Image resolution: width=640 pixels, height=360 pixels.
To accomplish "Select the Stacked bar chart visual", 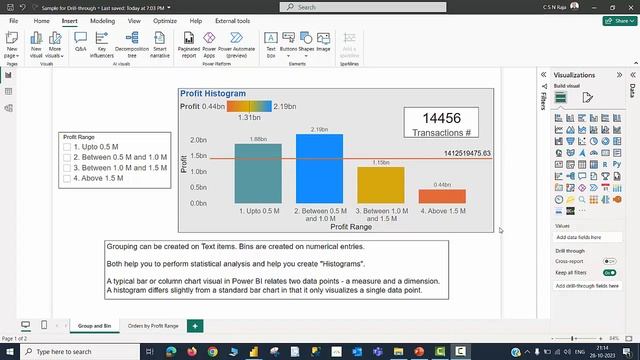I will point(559,118).
